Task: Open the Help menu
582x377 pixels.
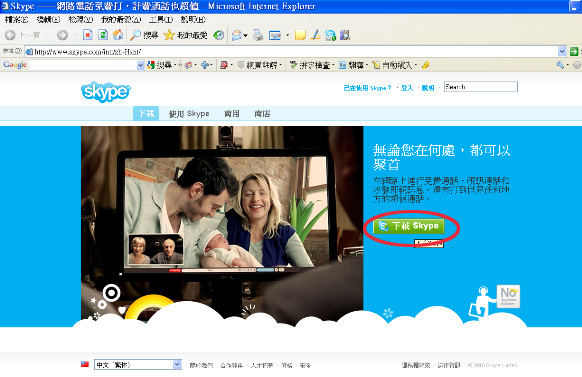Action: [x=193, y=19]
